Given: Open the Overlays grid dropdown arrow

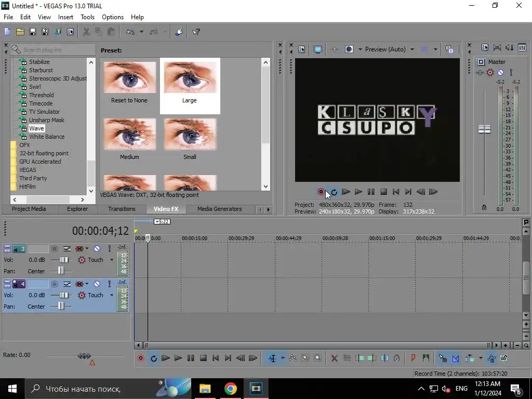Looking at the screenshot, I should pos(435,49).
